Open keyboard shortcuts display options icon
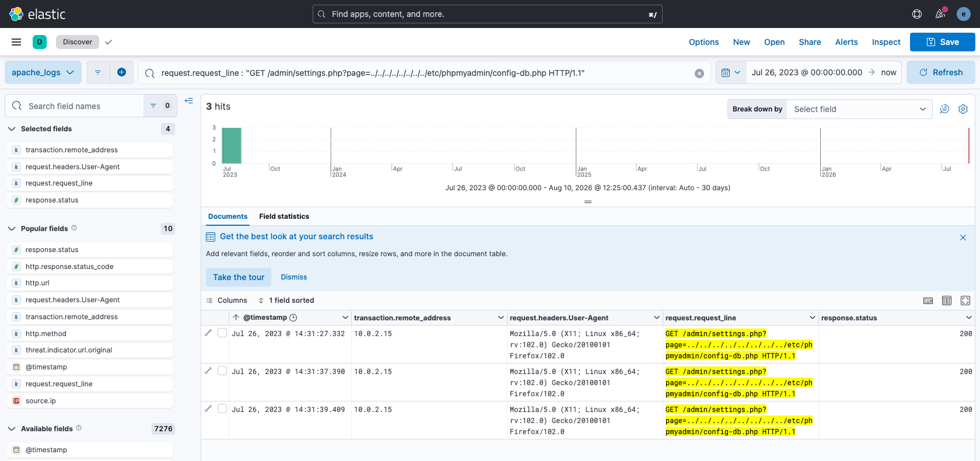The width and height of the screenshot is (980, 461). pyautogui.click(x=928, y=301)
